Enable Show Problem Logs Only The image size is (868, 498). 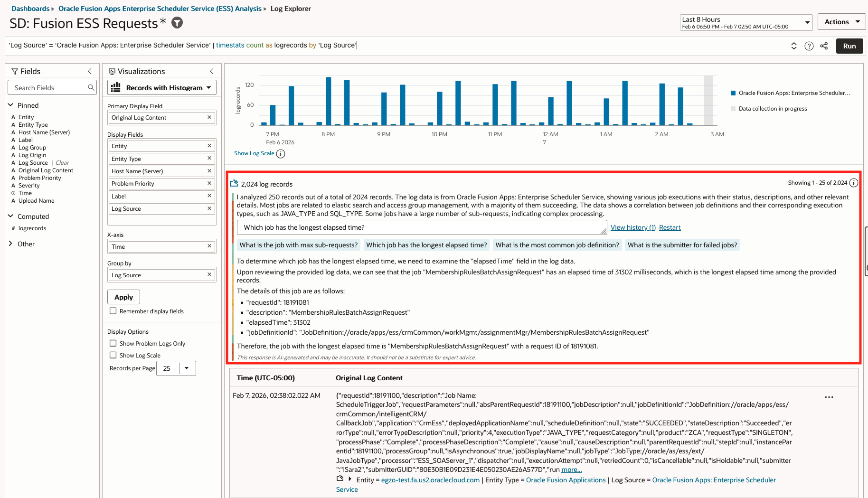coord(113,343)
